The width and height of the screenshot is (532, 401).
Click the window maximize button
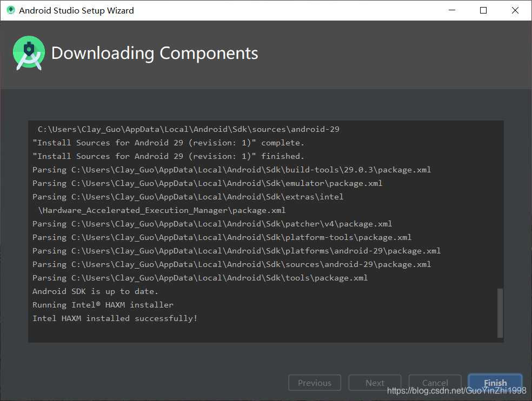[483, 10]
